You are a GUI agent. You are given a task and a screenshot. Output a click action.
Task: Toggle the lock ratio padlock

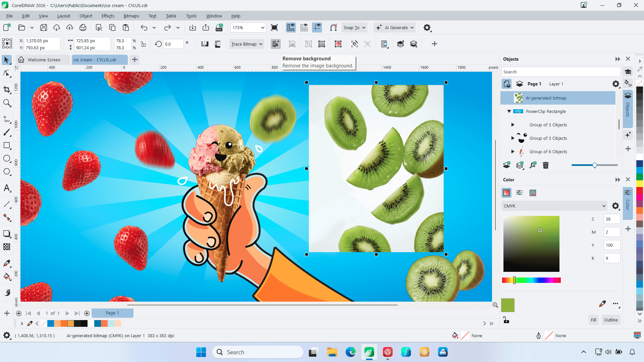coord(143,44)
